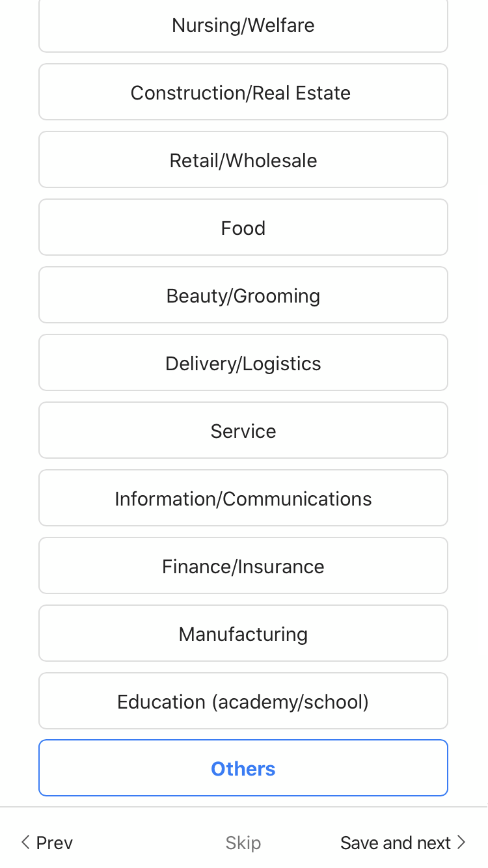Image resolution: width=488 pixels, height=868 pixels.
Task: Choose Information/Communications option
Action: coord(243,499)
